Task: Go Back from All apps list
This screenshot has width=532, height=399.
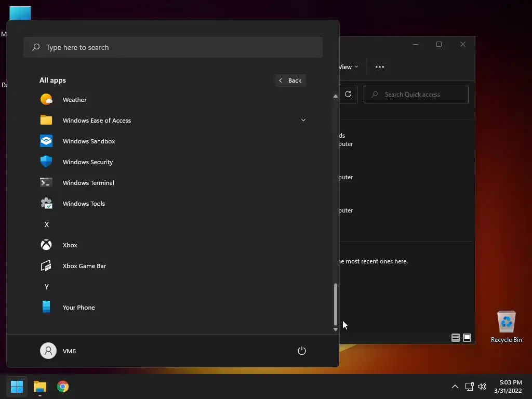Action: 290,81
